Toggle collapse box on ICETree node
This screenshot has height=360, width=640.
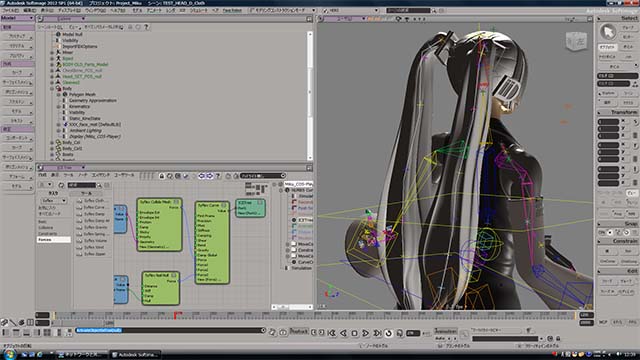260,202
